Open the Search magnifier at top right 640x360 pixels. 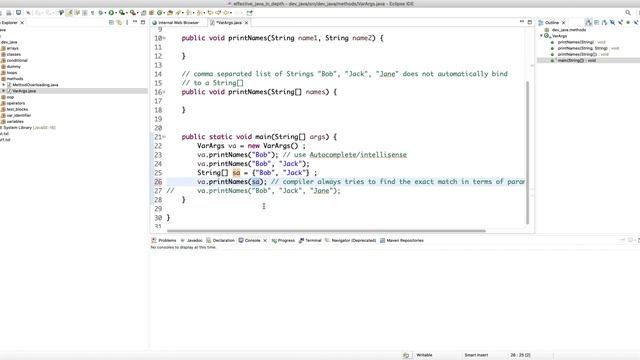tap(628, 13)
